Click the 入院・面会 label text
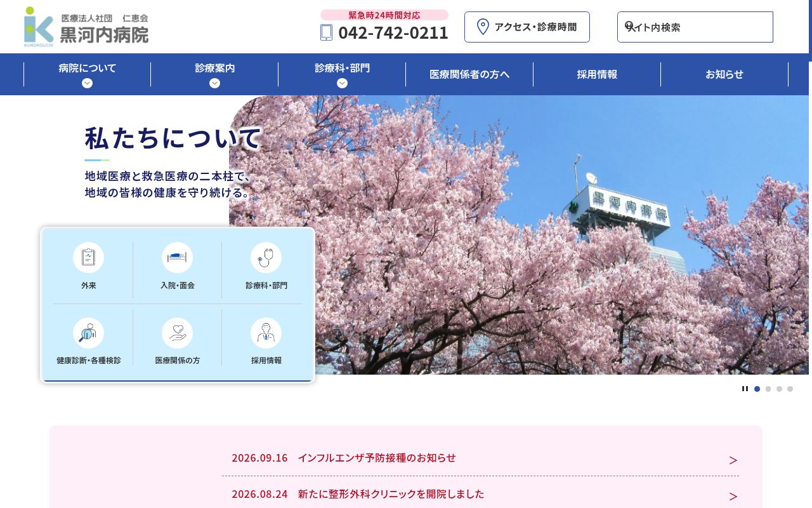This screenshot has width=812, height=508. point(177,286)
